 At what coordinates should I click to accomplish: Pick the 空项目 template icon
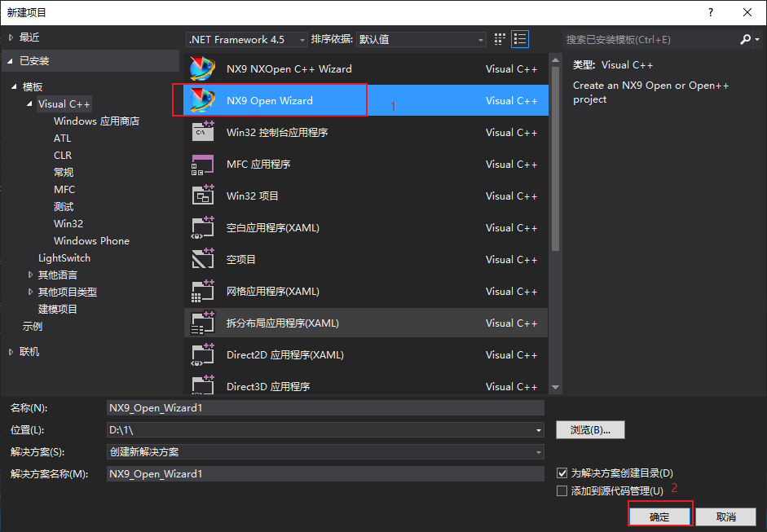point(202,259)
